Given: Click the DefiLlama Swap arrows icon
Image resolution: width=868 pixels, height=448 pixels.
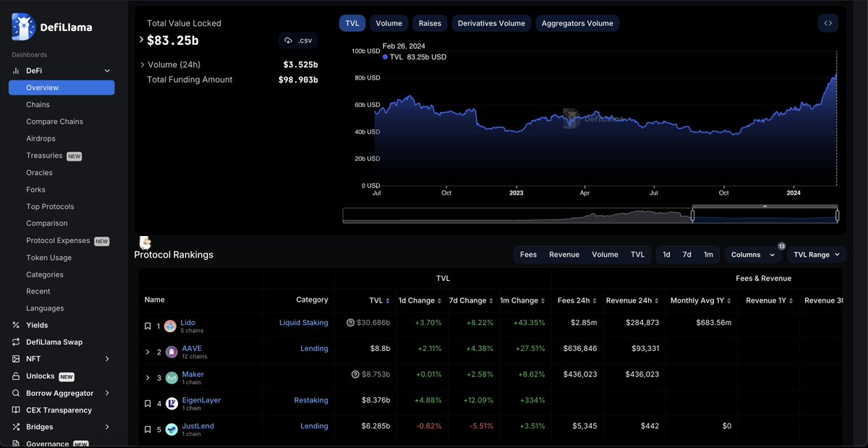Looking at the screenshot, I should [x=16, y=342].
